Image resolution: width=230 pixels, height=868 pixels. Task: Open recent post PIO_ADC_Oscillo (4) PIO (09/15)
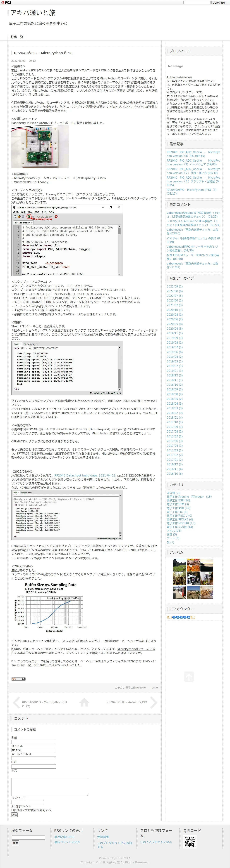click(x=193, y=154)
